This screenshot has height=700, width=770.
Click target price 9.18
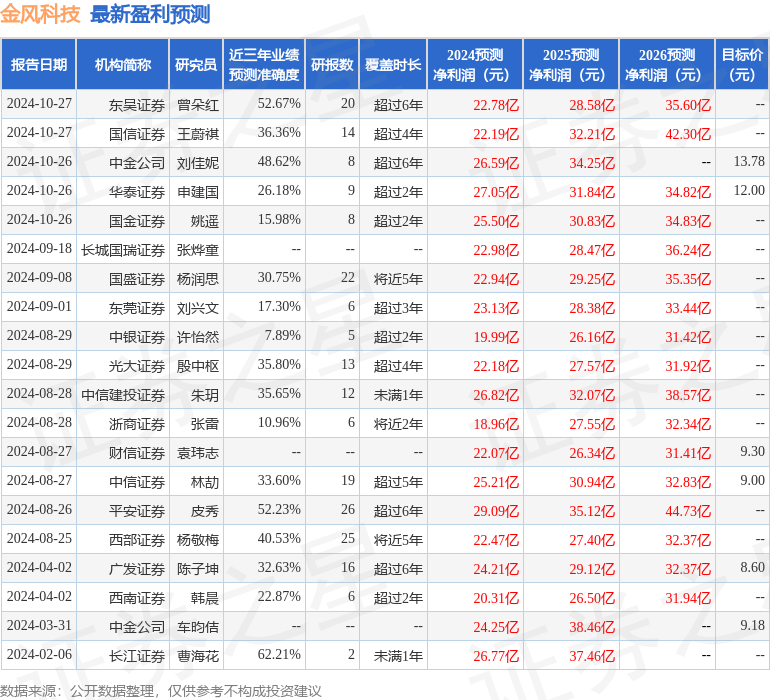[x=752, y=625]
